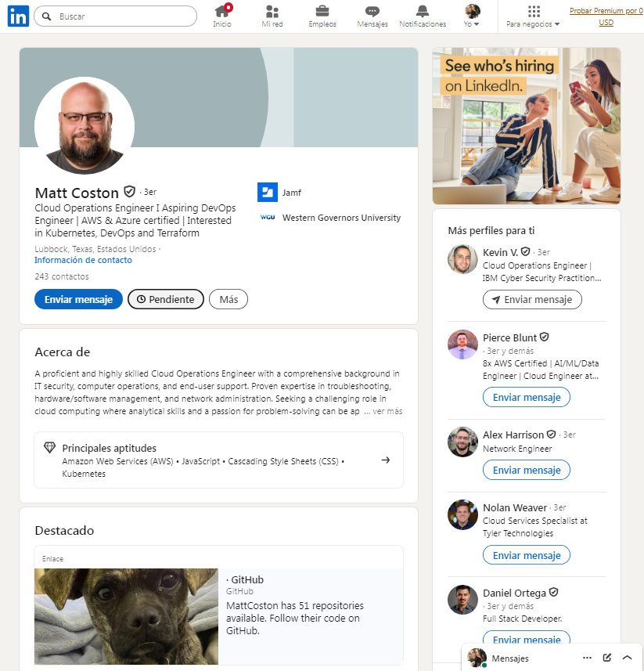The height and width of the screenshot is (671, 644).
Task: Click the See who's hiring advertisement
Action: point(527,126)
